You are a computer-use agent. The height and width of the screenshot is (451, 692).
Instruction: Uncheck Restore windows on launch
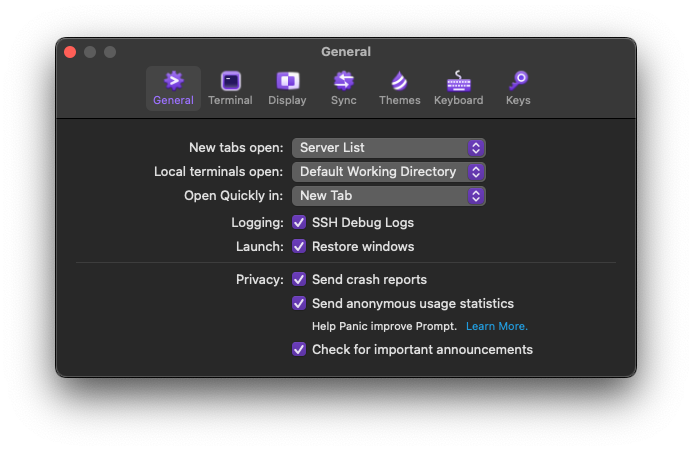[x=299, y=246]
